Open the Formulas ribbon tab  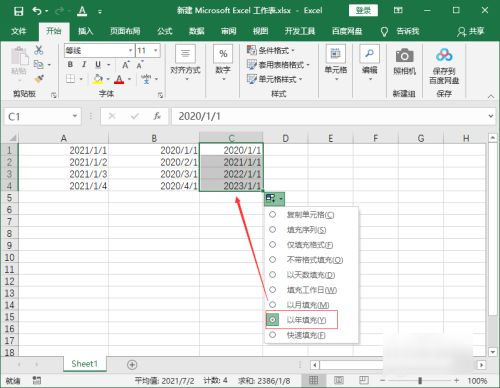[165, 31]
